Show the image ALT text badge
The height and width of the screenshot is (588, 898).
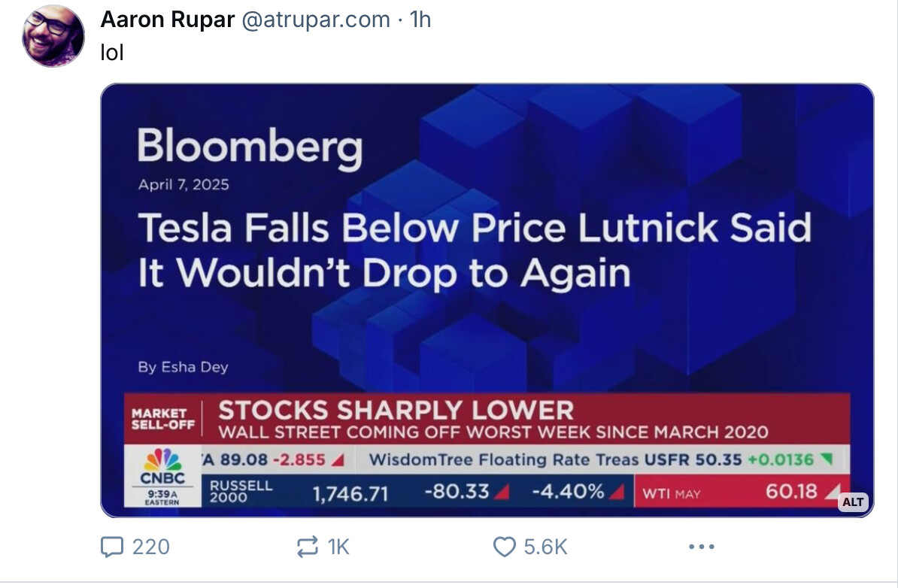(853, 502)
